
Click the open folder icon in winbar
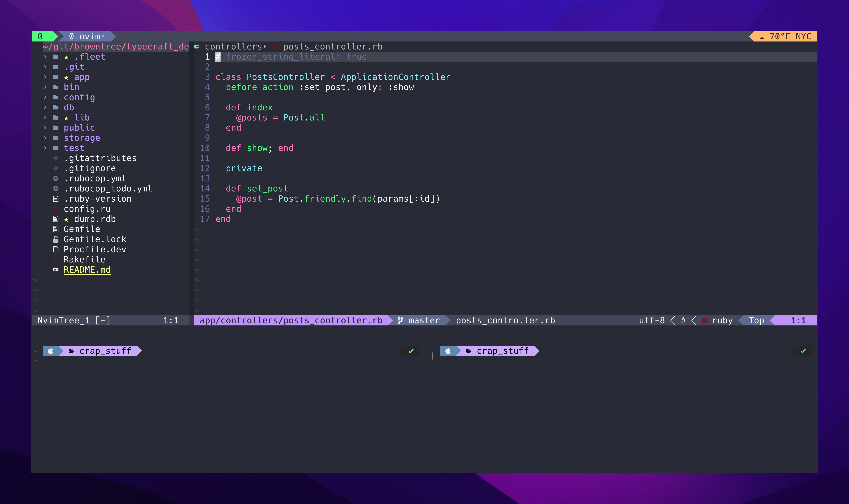pyautogui.click(x=197, y=47)
